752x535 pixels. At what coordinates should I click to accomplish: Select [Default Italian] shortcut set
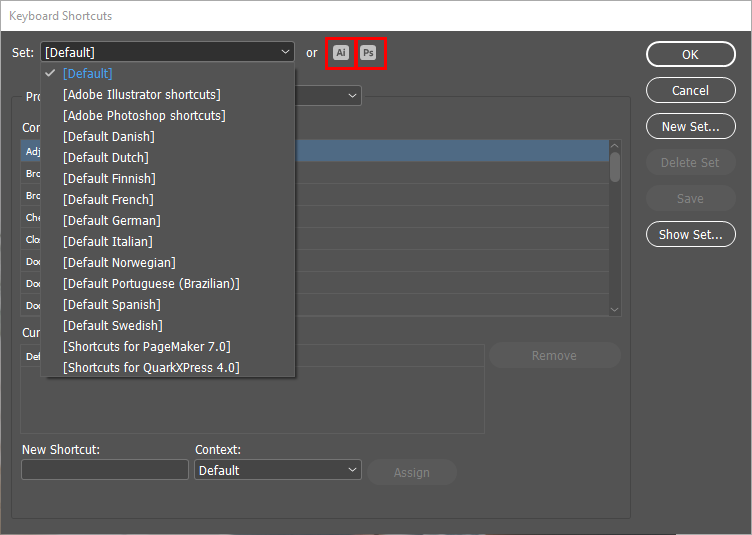[168, 242]
